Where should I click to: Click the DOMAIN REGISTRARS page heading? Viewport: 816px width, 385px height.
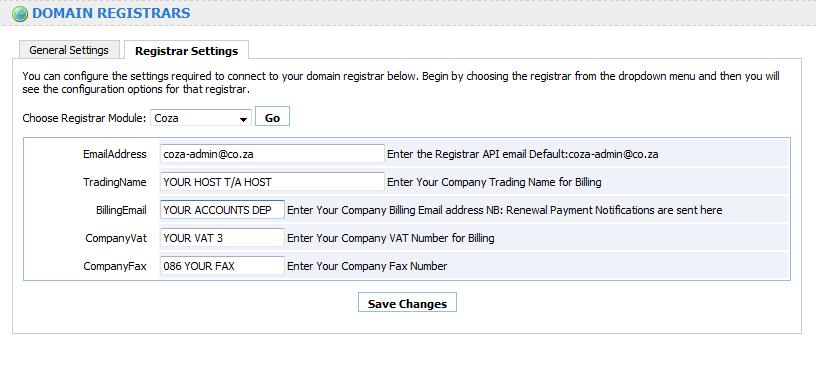(x=111, y=14)
